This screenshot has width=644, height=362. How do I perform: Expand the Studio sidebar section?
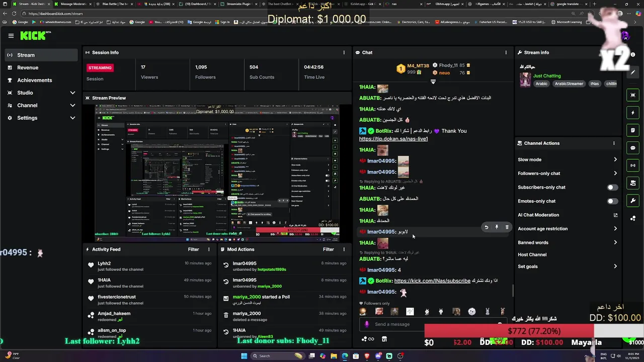(72, 93)
